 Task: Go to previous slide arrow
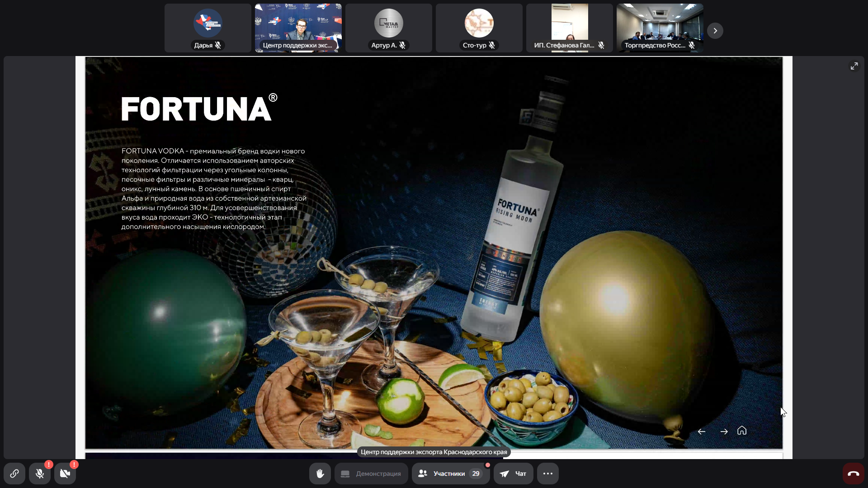click(702, 432)
